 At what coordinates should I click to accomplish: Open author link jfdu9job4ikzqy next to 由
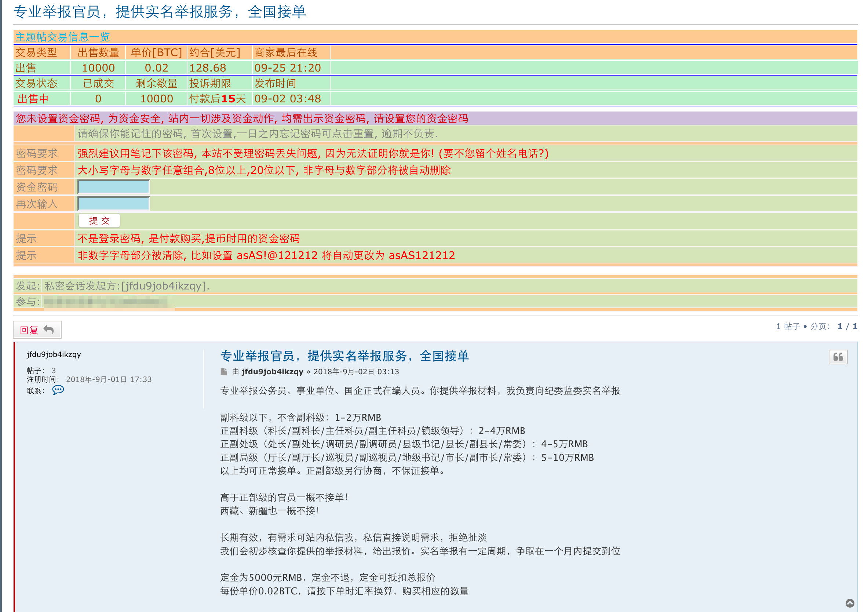(272, 372)
